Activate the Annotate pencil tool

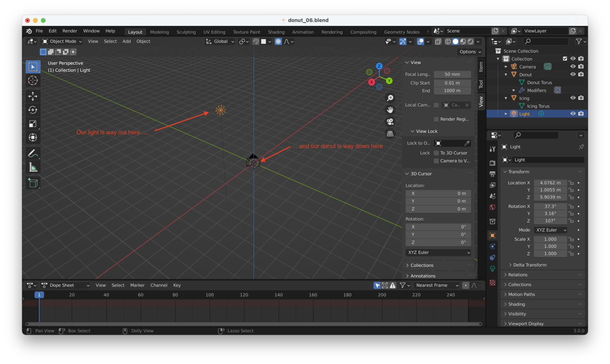[33, 153]
